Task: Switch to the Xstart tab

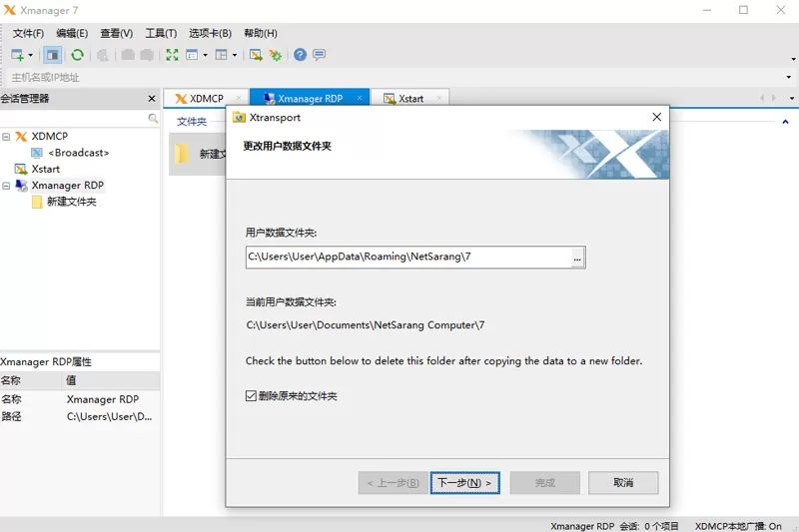Action: [411, 98]
